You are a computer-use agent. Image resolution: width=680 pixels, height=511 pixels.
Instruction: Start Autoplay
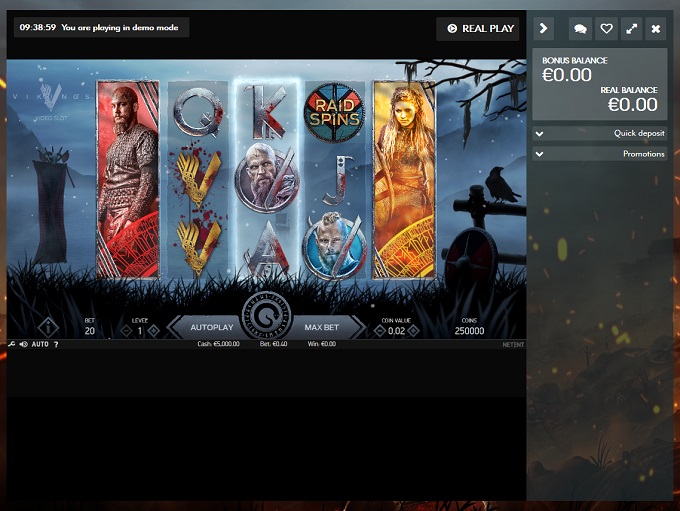coord(211,328)
